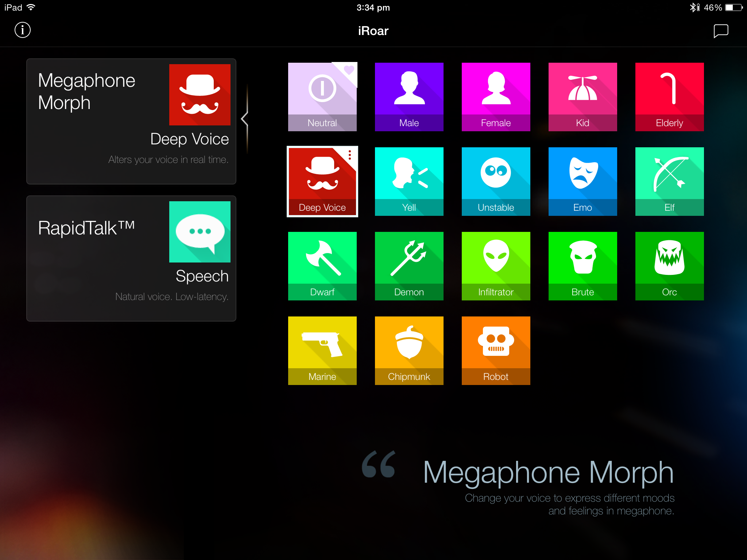The image size is (747, 560).
Task: Tap the iRoar title text
Action: pos(373,31)
